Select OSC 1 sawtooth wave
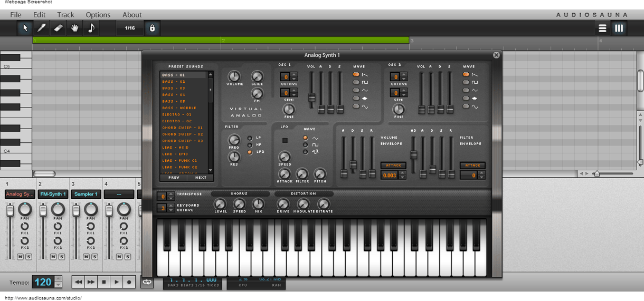The width and height of the screenshot is (644, 301). (x=356, y=75)
